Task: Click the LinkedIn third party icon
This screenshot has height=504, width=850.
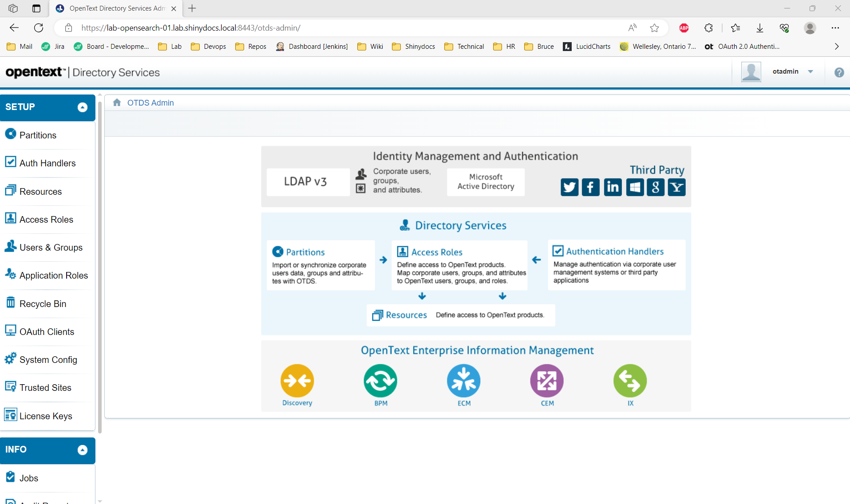Action: click(x=613, y=187)
